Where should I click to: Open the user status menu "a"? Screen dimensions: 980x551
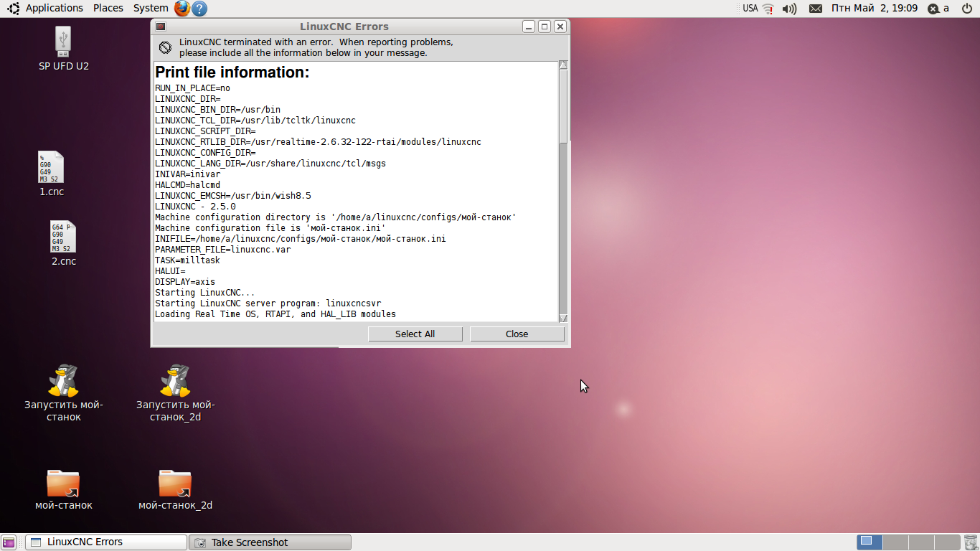click(938, 9)
